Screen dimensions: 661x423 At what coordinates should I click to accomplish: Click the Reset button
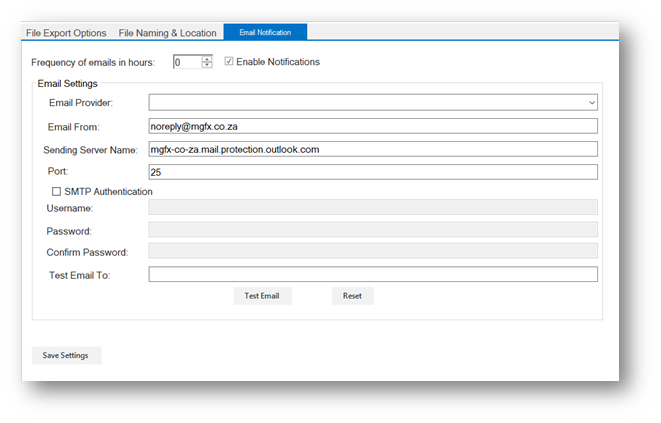[x=352, y=296]
